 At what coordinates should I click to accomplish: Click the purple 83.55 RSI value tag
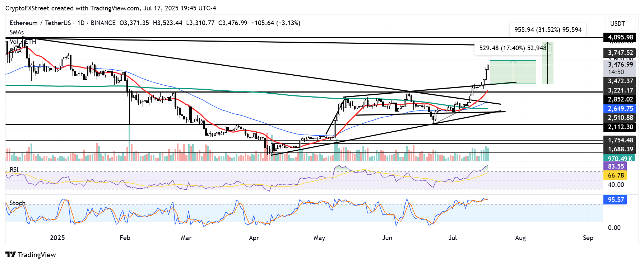pyautogui.click(x=616, y=166)
